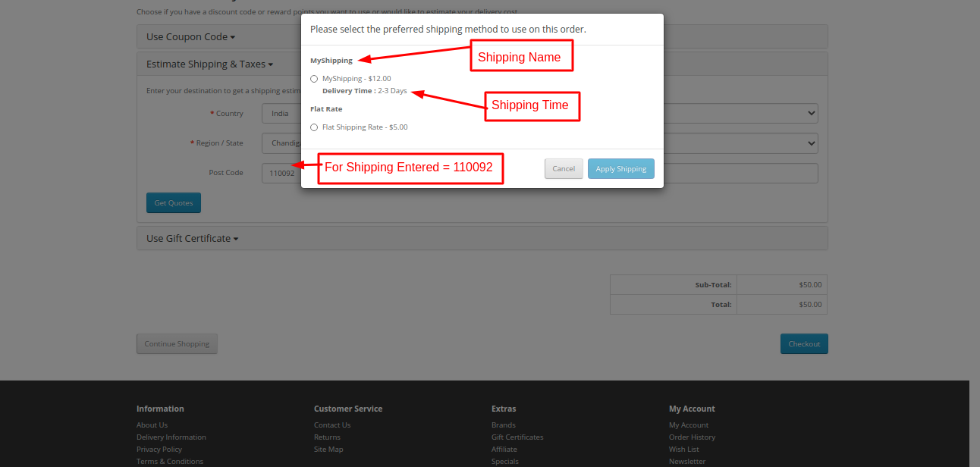980x467 pixels.
Task: View the Returns page
Action: (327, 437)
